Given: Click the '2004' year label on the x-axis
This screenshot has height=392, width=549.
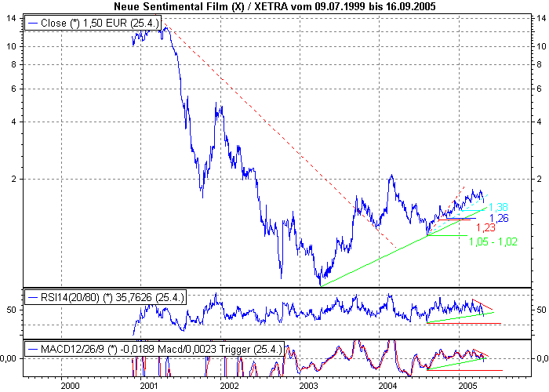Looking at the screenshot, I should click(x=388, y=386).
